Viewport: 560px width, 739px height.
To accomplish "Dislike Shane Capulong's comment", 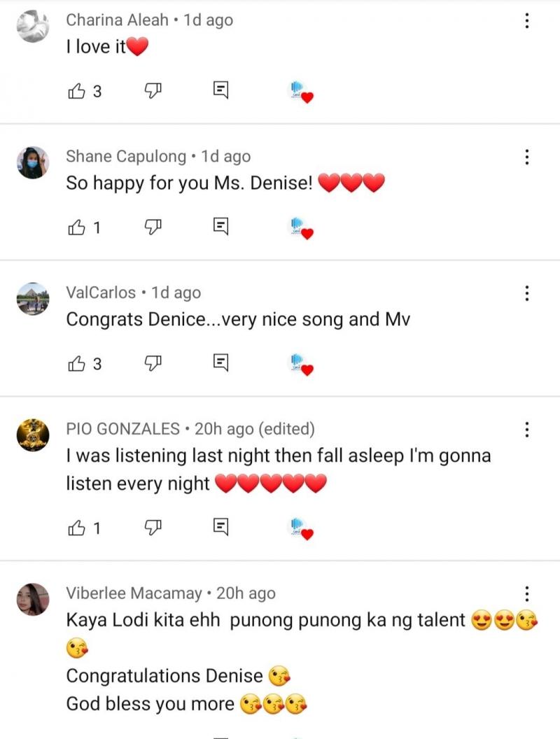I will coord(153,227).
